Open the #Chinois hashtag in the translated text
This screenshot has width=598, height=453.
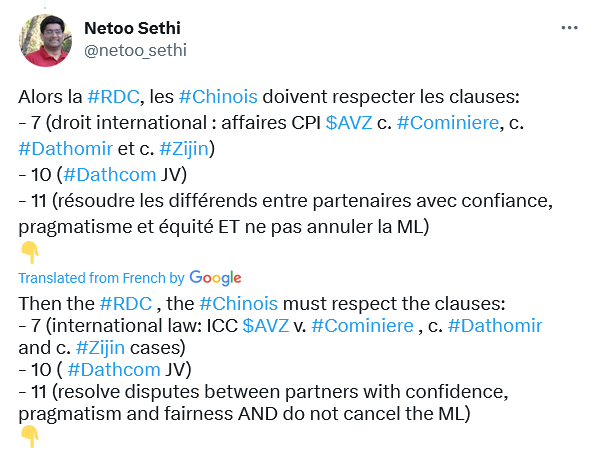tap(238, 304)
